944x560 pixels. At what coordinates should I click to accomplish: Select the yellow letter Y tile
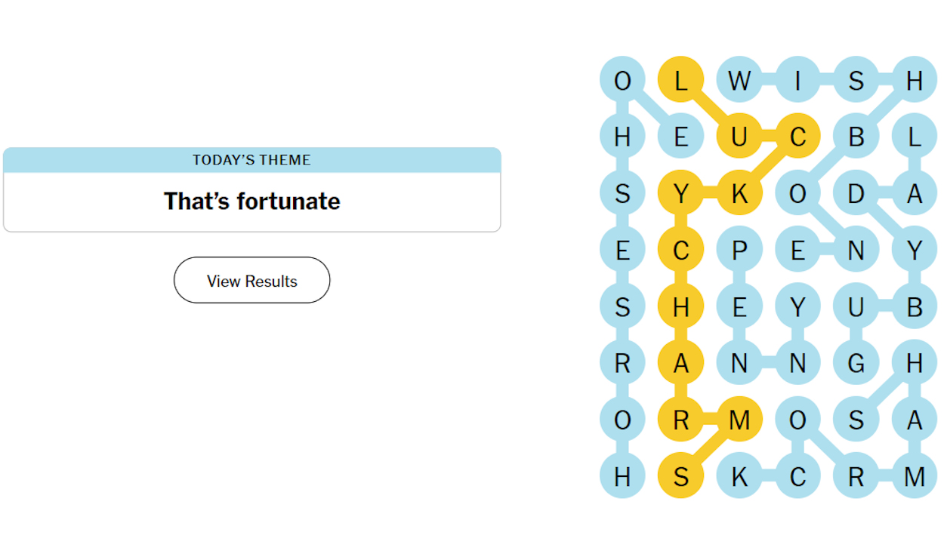coord(680,193)
